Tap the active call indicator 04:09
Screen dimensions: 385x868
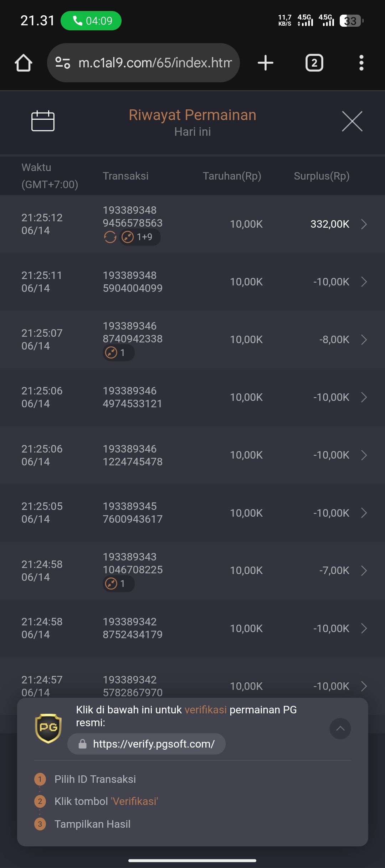click(91, 21)
